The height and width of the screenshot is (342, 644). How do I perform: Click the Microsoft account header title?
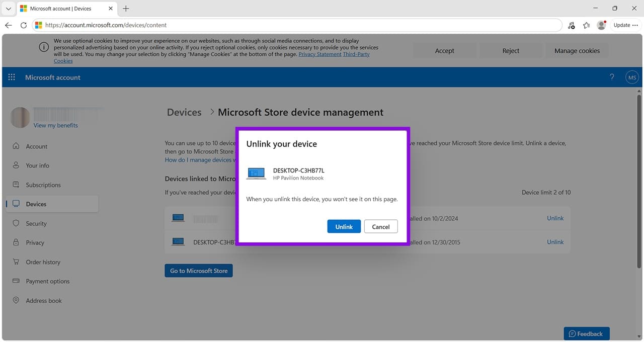(x=53, y=77)
